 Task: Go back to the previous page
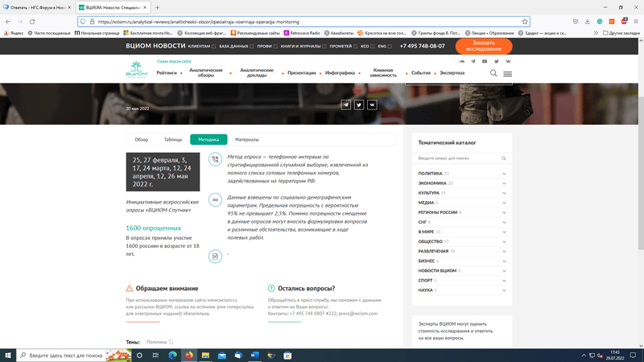coord(8,22)
